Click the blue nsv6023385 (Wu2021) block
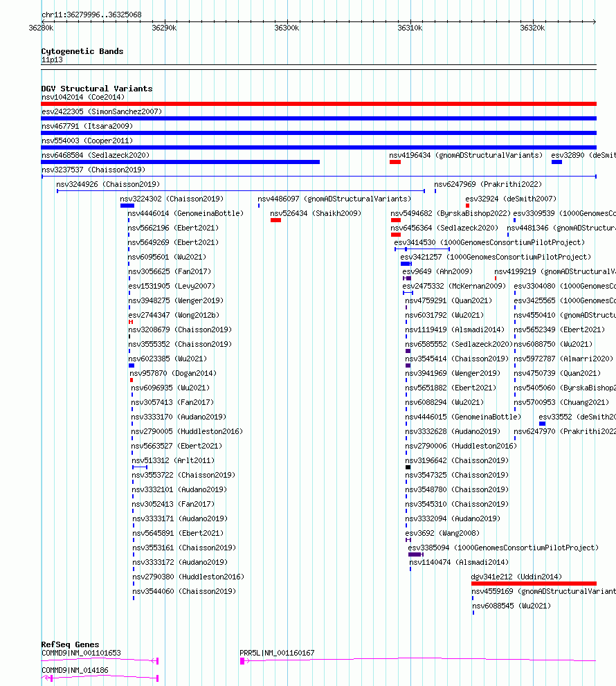Screen dimensions: 616x686 click(x=132, y=365)
